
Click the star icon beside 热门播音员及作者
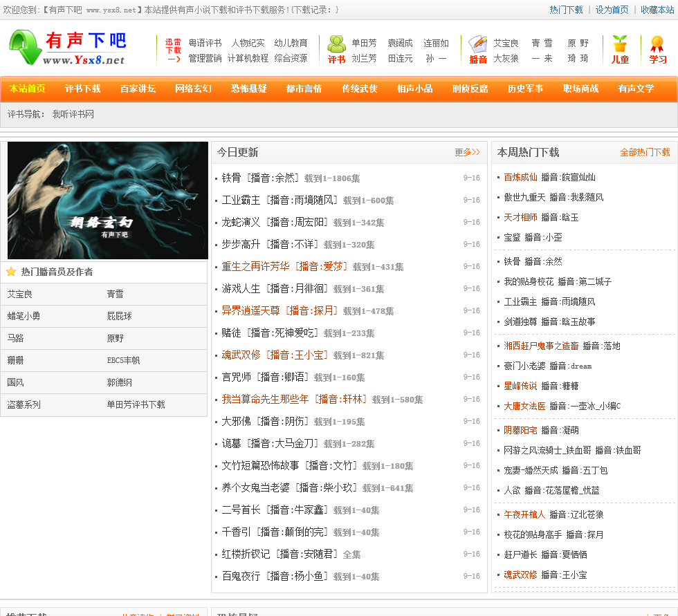[x=11, y=271]
